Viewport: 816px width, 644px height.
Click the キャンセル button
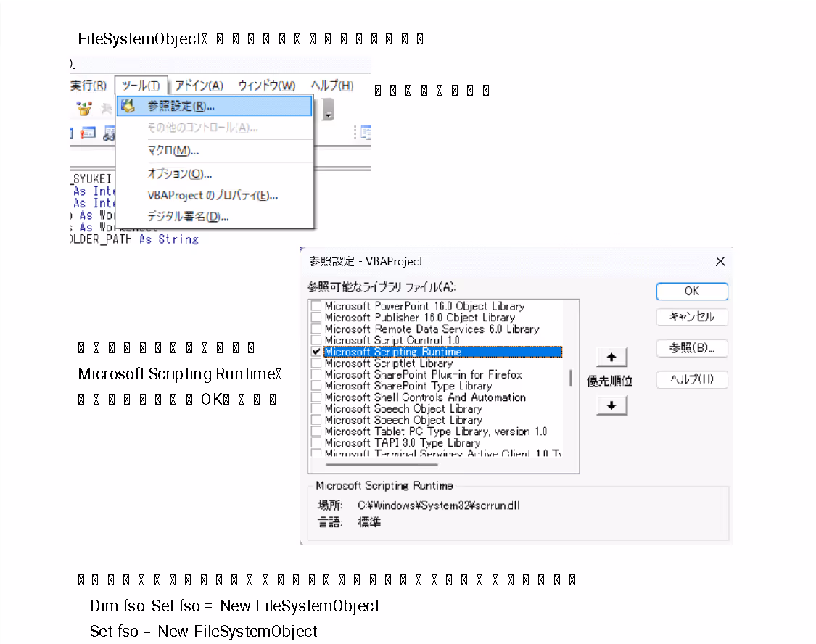tap(692, 317)
